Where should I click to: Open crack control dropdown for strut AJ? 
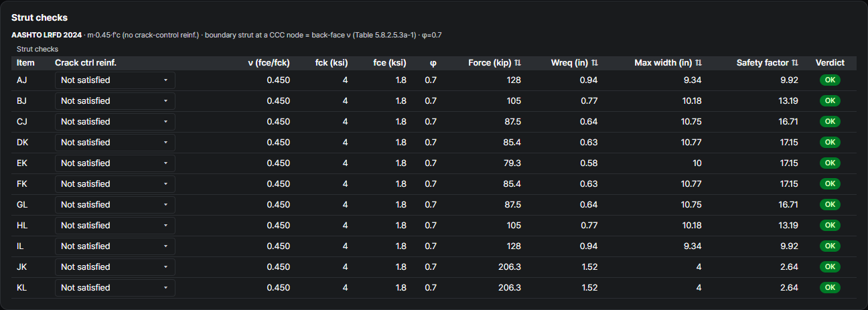tap(115, 80)
